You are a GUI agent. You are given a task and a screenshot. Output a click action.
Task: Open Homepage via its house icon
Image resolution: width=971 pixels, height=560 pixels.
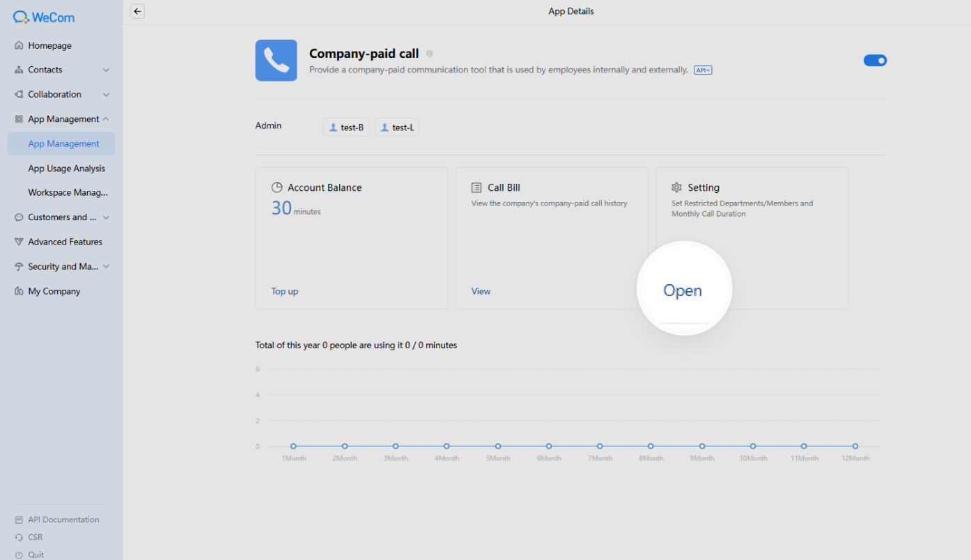tap(19, 46)
